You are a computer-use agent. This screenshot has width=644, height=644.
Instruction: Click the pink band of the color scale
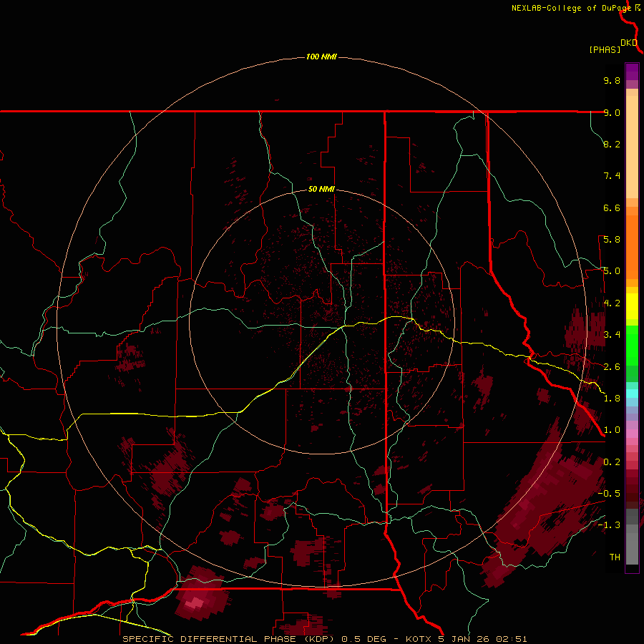632,434
